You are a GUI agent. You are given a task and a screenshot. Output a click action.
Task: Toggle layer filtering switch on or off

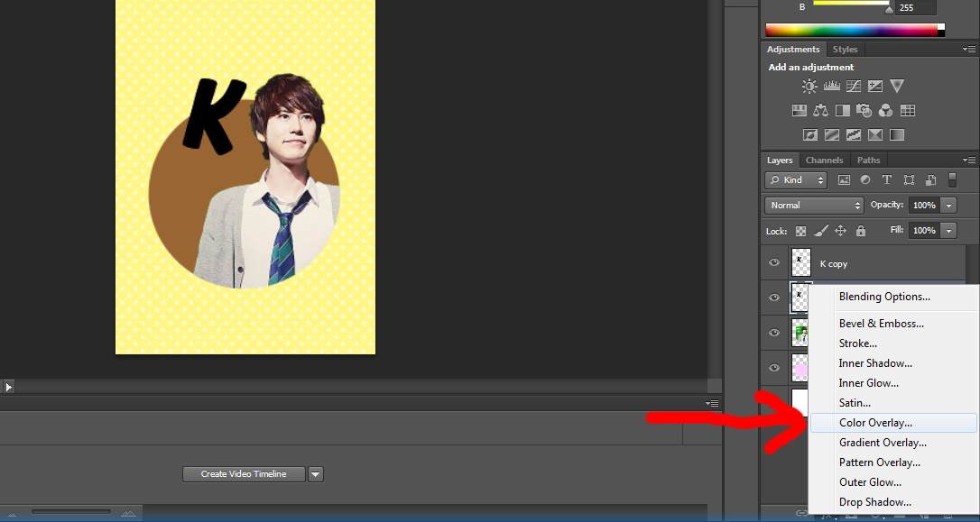[x=953, y=179]
